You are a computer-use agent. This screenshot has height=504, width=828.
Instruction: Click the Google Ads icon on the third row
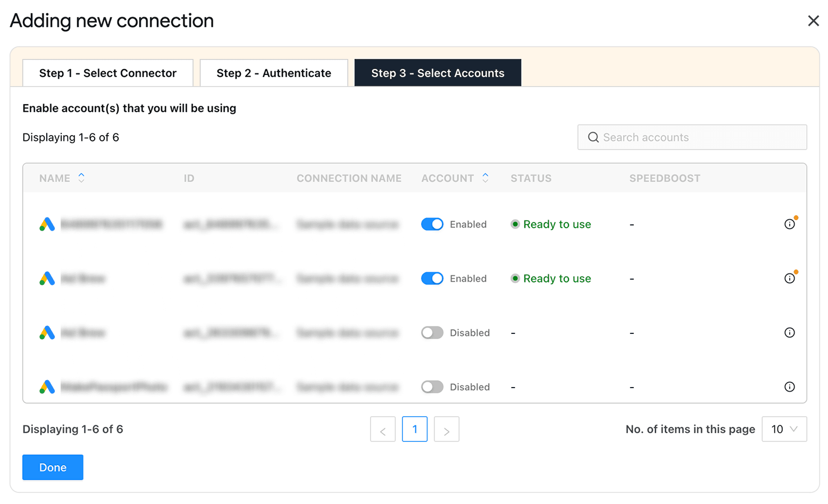47,332
